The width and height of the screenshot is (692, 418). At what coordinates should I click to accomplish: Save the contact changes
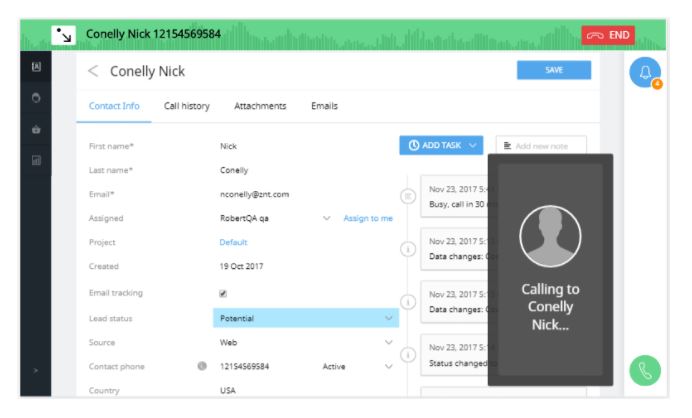[x=554, y=70]
